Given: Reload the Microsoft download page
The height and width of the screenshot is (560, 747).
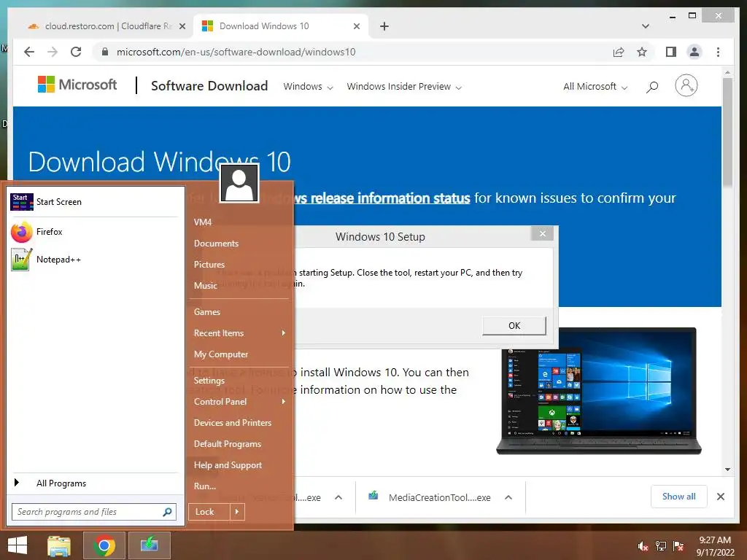Looking at the screenshot, I should [76, 52].
